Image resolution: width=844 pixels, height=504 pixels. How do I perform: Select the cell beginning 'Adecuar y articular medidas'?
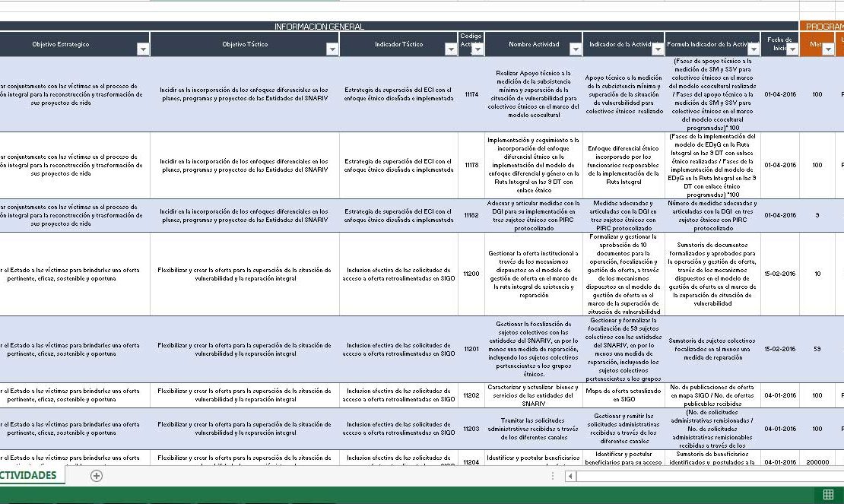point(534,215)
